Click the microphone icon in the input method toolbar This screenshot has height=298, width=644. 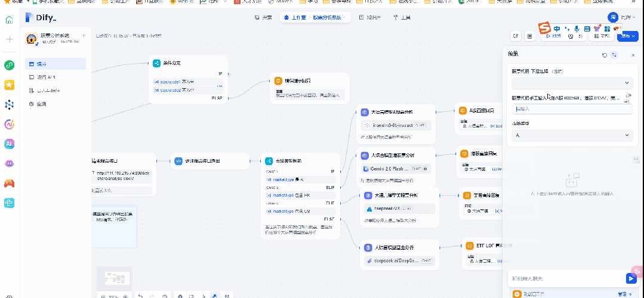pos(577,29)
